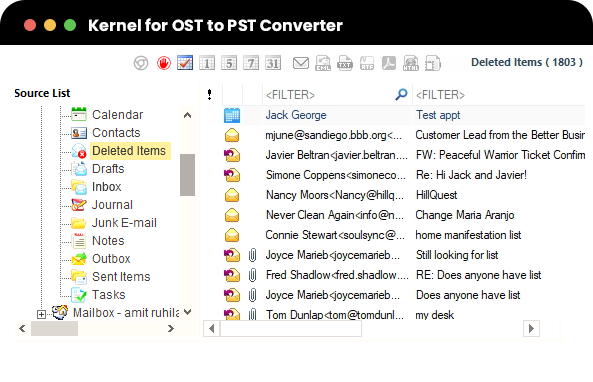Click source list scroll up arrow
This screenshot has height=382, width=593.
point(187,115)
